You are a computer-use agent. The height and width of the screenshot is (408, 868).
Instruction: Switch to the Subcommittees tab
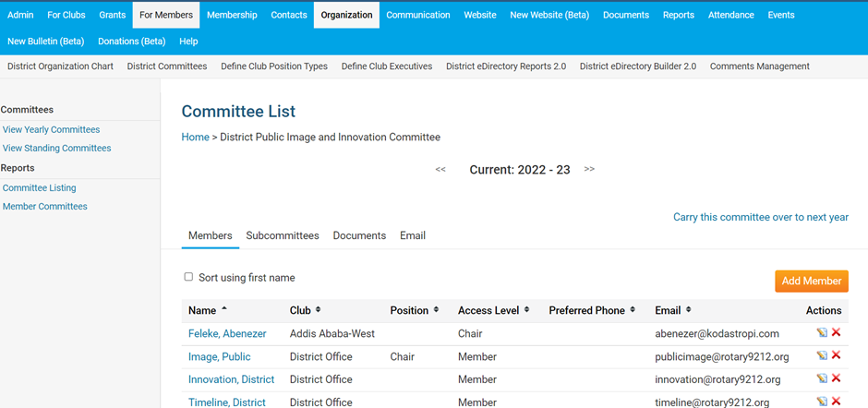pyautogui.click(x=283, y=235)
